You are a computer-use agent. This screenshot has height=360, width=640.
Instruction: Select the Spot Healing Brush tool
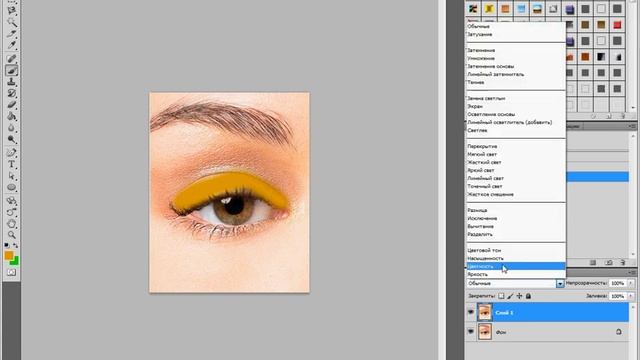coord(11,59)
